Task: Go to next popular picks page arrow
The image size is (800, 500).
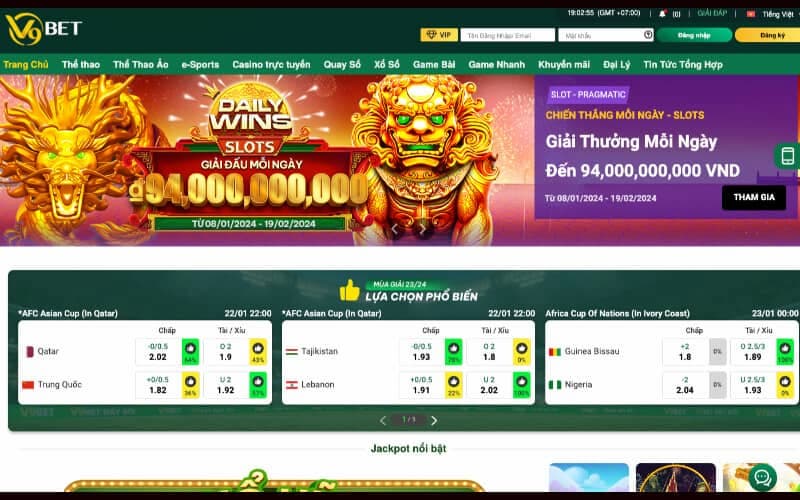Action: pyautogui.click(x=434, y=420)
